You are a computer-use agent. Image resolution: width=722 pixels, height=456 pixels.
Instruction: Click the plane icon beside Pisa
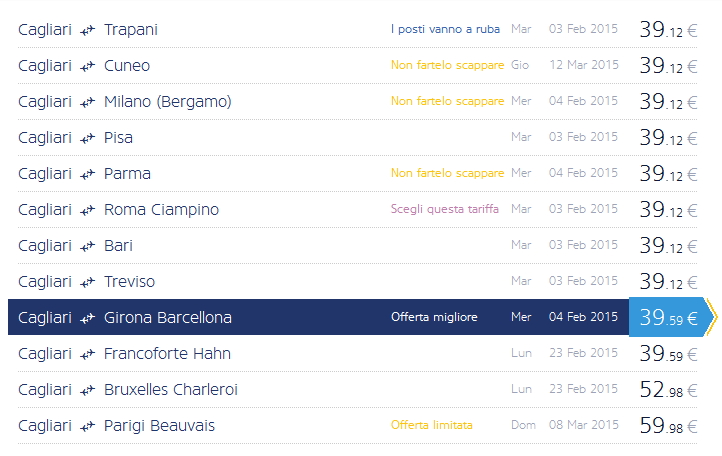pyautogui.click(x=88, y=138)
